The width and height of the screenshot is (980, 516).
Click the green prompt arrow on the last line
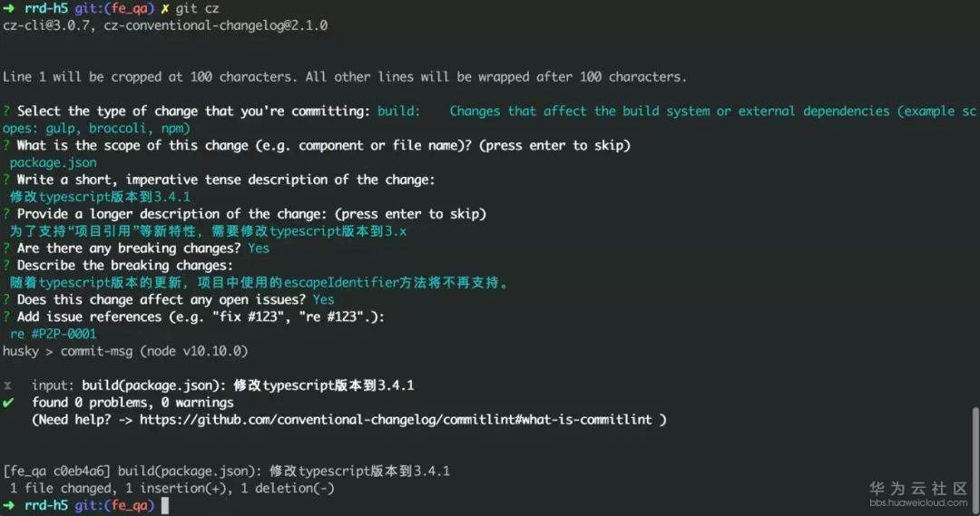pyautogui.click(x=8, y=505)
